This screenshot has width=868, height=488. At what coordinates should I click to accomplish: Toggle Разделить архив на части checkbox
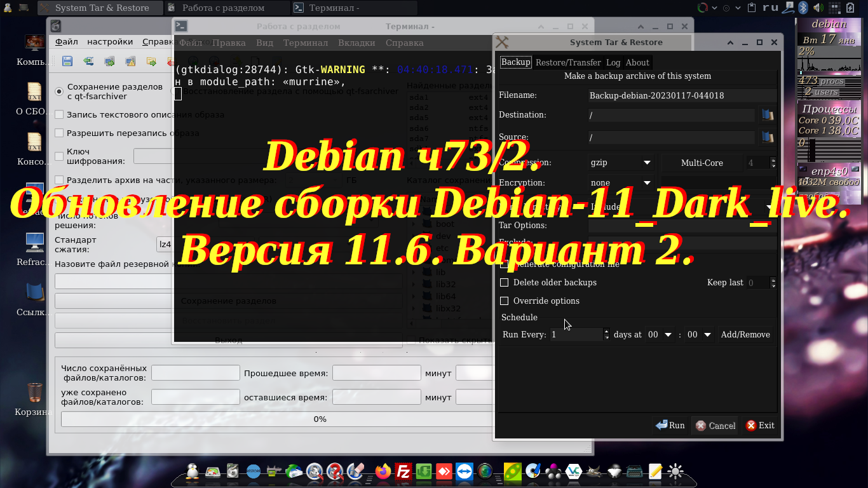tap(59, 180)
